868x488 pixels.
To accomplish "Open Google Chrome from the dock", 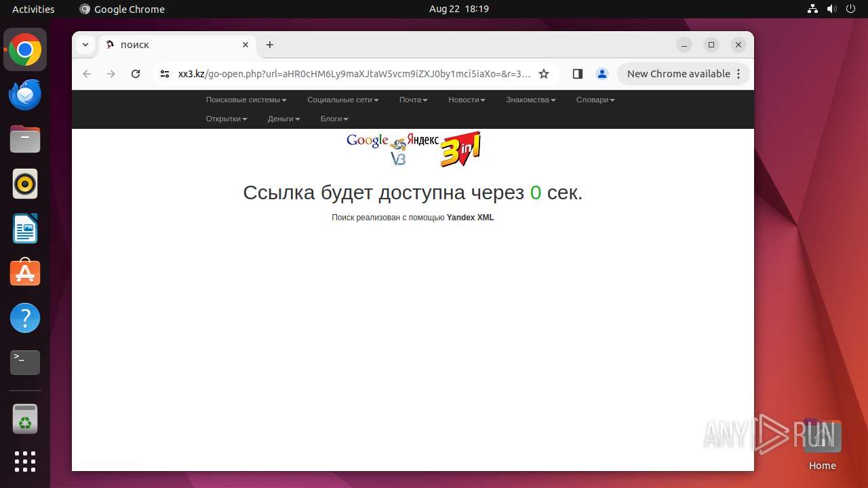I will [x=25, y=49].
